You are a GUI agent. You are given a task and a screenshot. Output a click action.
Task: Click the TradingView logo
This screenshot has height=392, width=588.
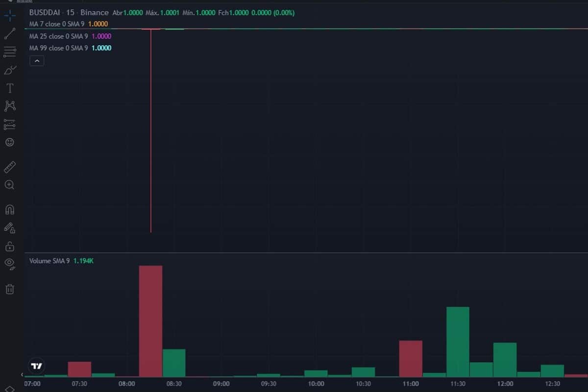pyautogui.click(x=37, y=366)
